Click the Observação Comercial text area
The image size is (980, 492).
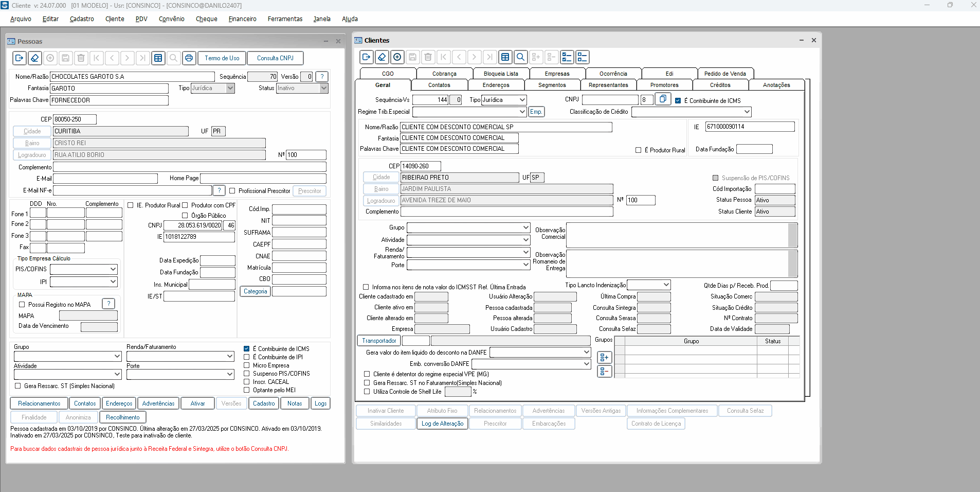677,235
